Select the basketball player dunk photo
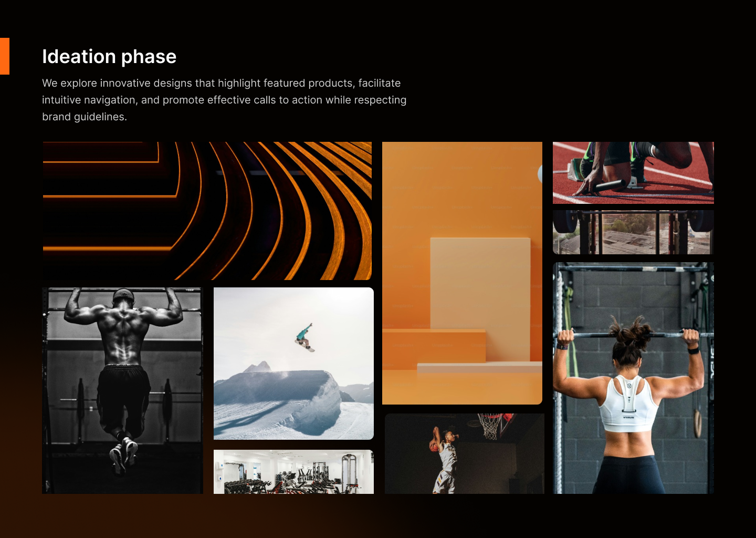This screenshot has height=538, width=756. click(x=464, y=453)
